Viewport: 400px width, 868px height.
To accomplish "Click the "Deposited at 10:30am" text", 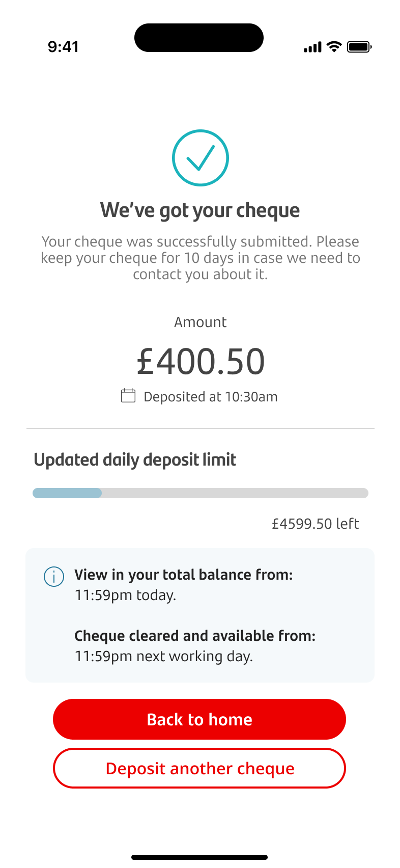I will tap(210, 397).
